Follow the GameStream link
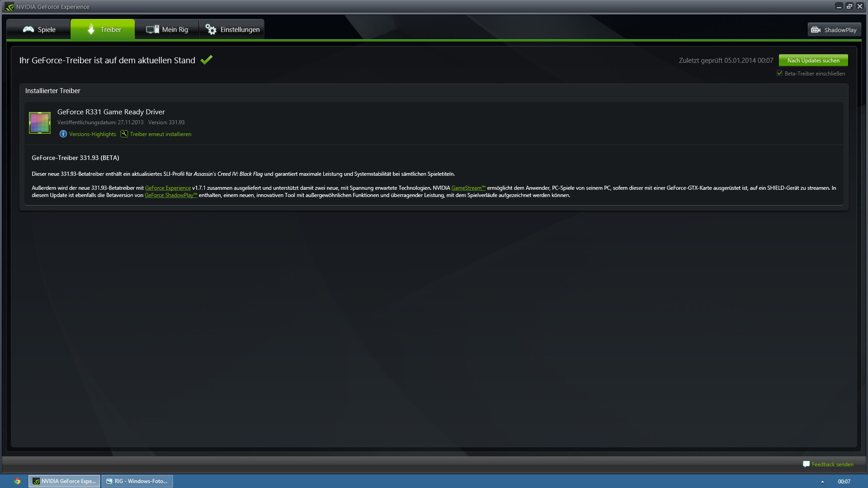This screenshot has width=868, height=488. point(468,188)
